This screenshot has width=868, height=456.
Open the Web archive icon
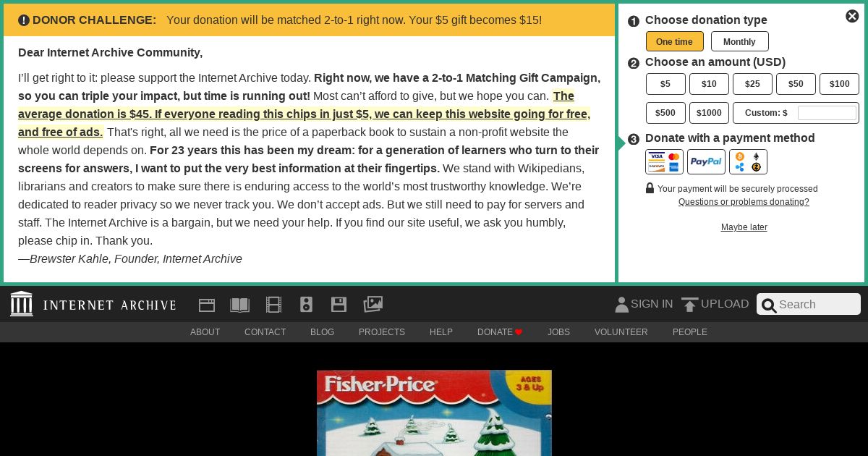coord(207,305)
